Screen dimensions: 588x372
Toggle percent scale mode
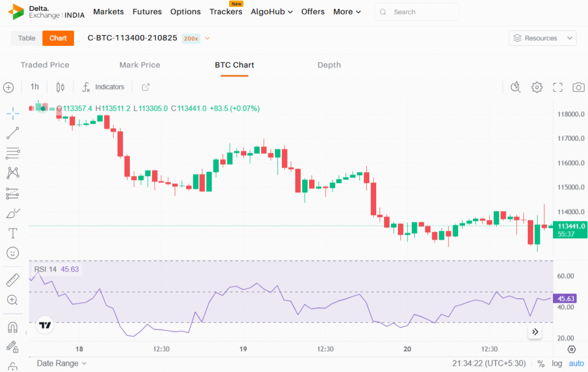click(541, 363)
